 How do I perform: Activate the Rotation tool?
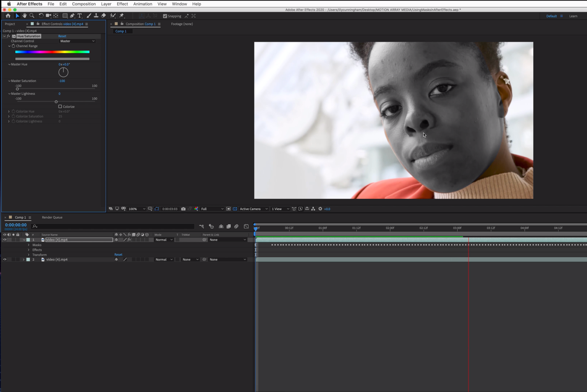click(41, 16)
